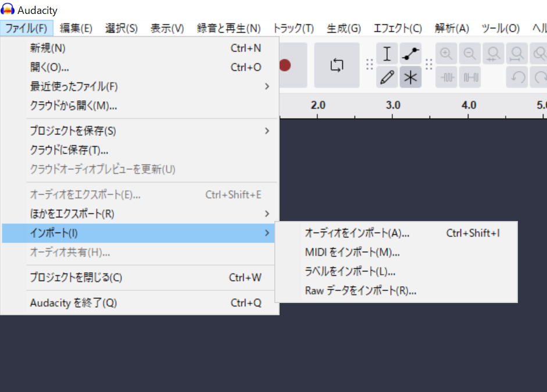The width and height of the screenshot is (547, 392).
Task: Select the Draw pencil tool
Action: tap(387, 77)
